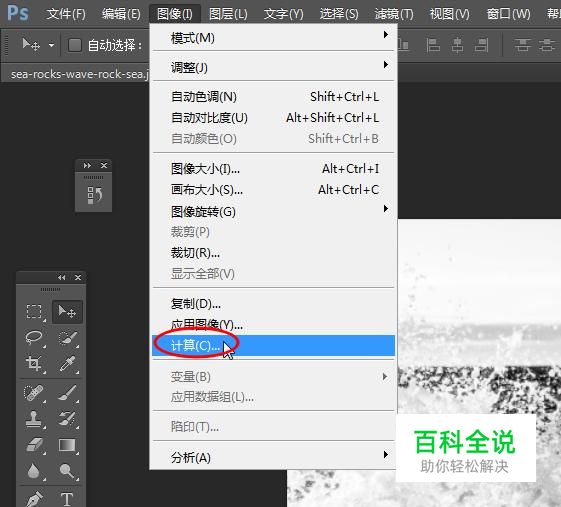This screenshot has width=561, height=507.
Task: Choose 自动对比度(U) from menu
Action: tap(274, 117)
